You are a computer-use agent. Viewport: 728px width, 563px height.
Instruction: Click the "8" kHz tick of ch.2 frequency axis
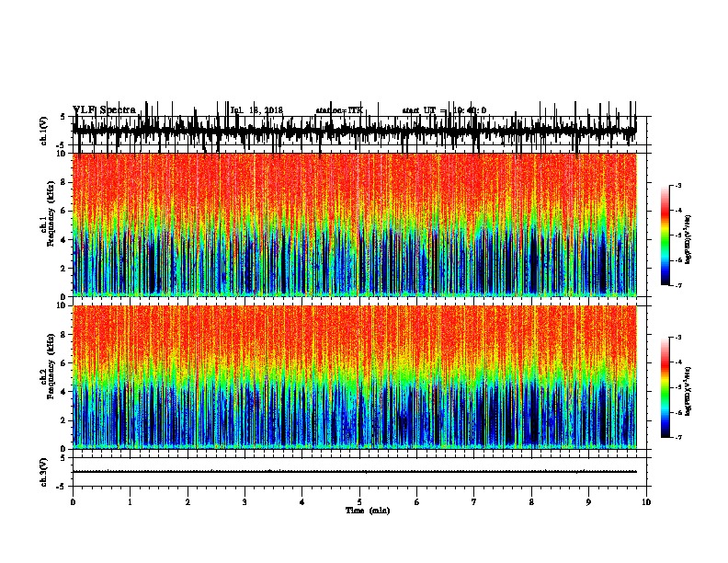pos(63,335)
